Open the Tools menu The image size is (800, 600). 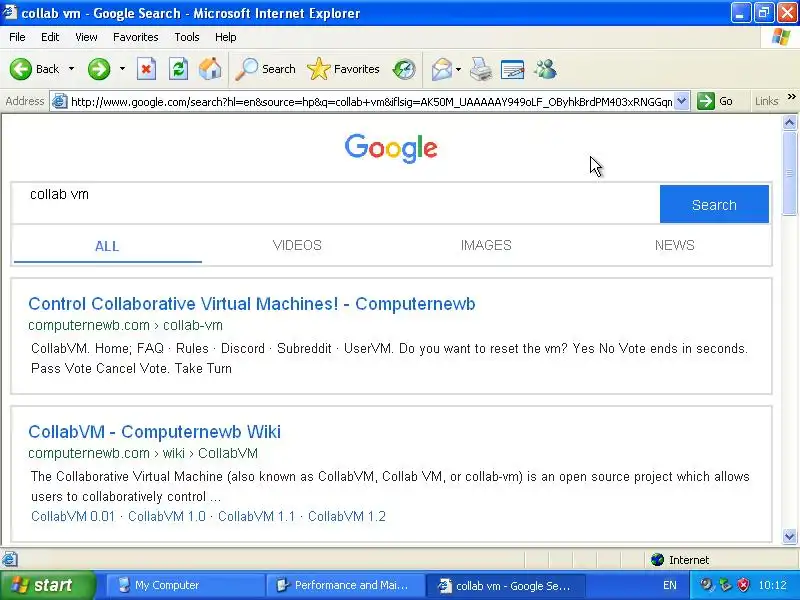click(x=187, y=37)
